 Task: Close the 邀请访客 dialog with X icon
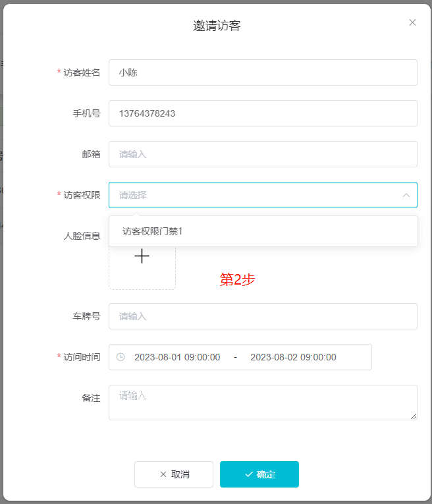(x=412, y=22)
